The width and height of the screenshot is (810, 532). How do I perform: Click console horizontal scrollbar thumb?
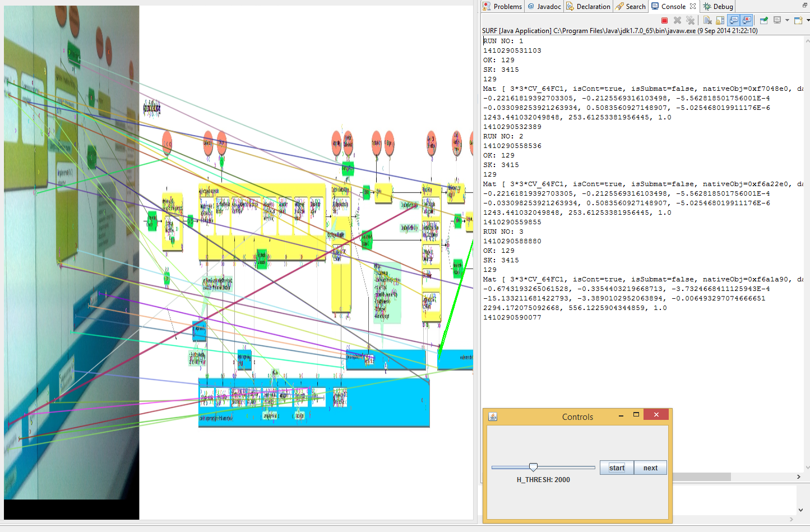702,477
